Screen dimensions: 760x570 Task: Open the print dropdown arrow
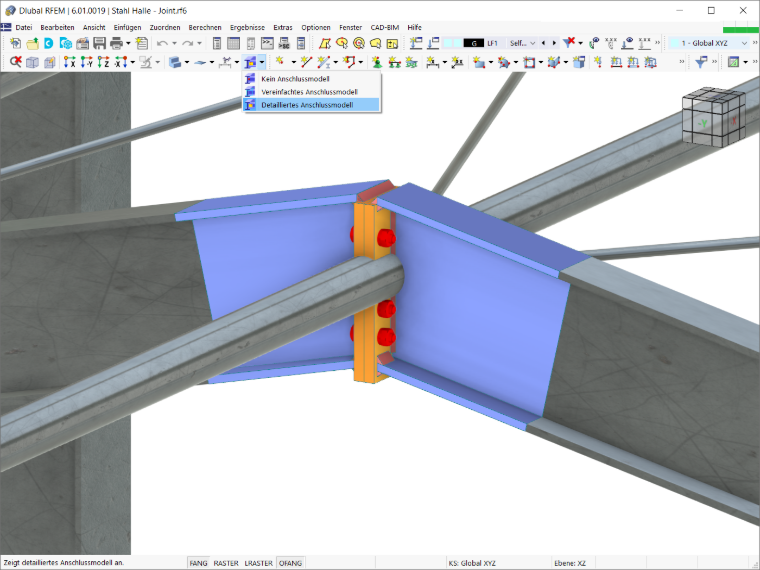(128, 43)
